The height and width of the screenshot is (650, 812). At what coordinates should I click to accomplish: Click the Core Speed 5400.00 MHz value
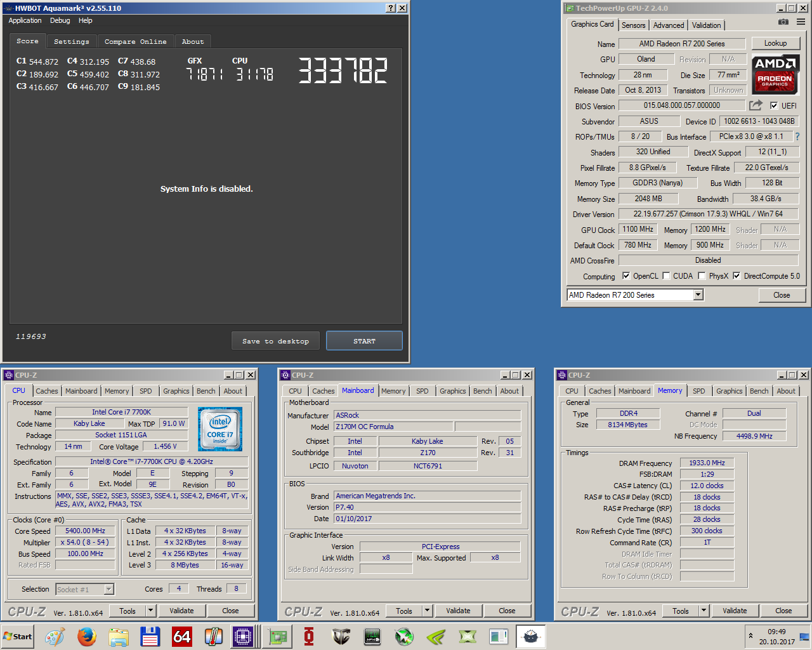[x=85, y=531]
